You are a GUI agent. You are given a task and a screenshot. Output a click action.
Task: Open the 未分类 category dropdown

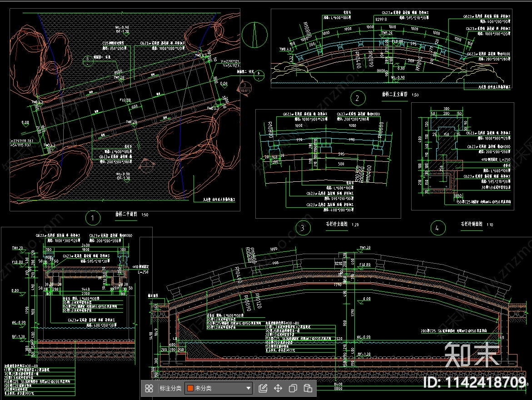(x=219, y=388)
